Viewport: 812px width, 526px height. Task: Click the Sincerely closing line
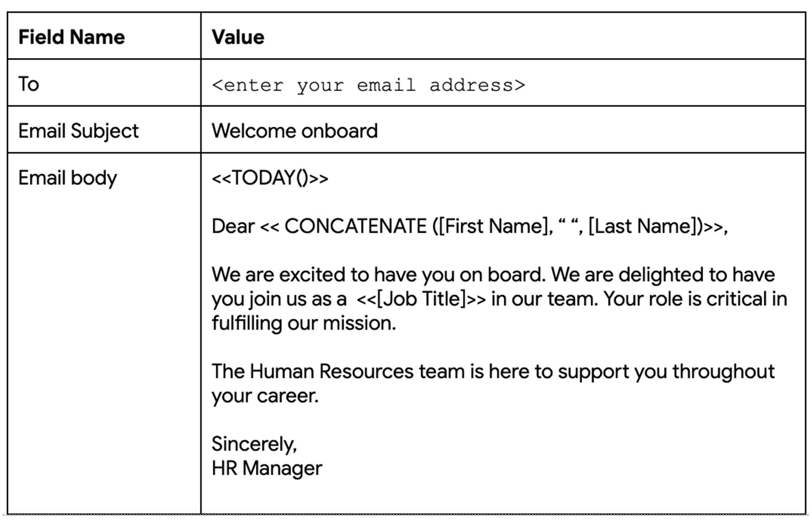click(254, 444)
